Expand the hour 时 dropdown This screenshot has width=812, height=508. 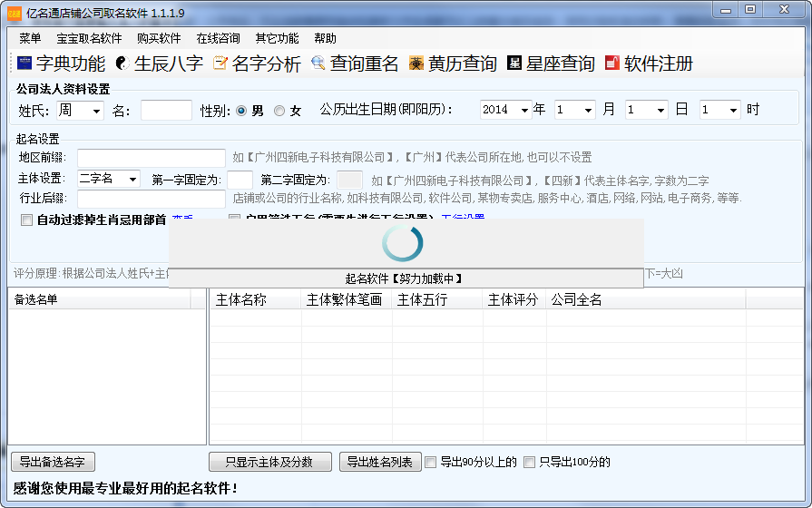click(733, 110)
